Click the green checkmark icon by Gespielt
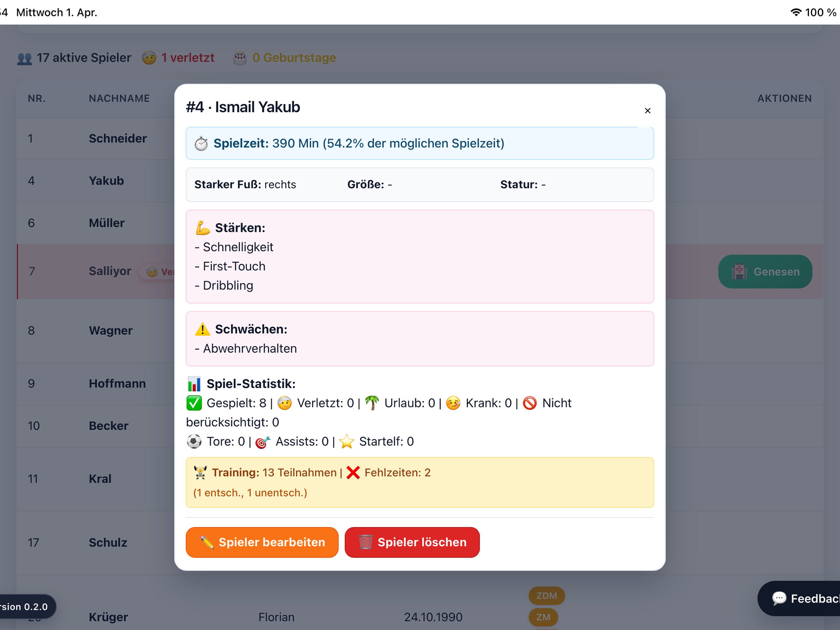This screenshot has height=630, width=840. point(194,403)
